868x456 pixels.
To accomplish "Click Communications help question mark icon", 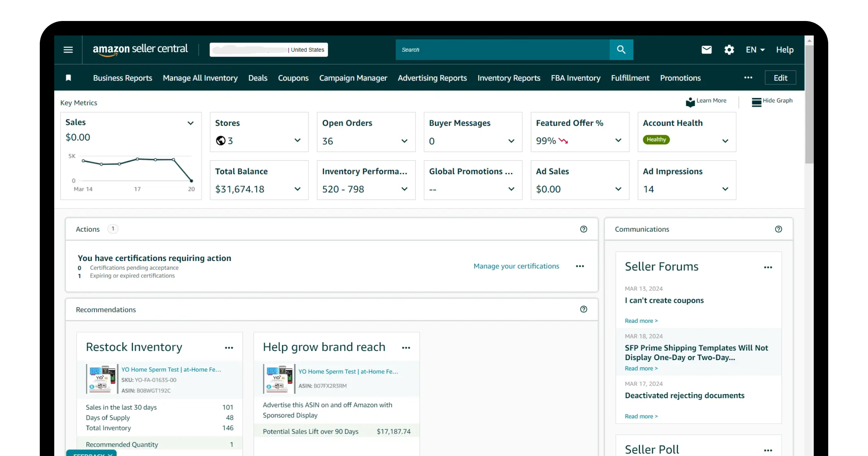I will coord(778,229).
